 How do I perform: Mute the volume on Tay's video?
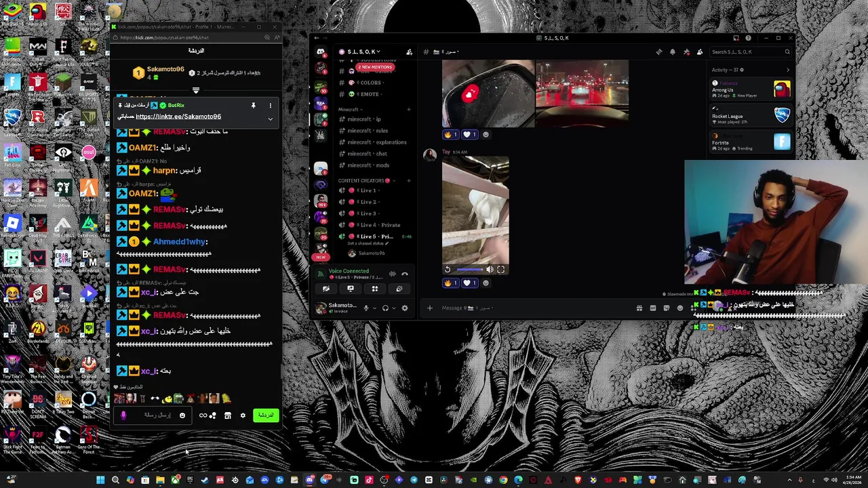pos(490,270)
